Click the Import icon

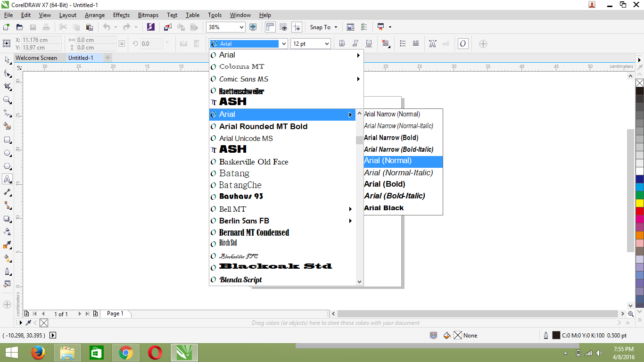point(167,27)
